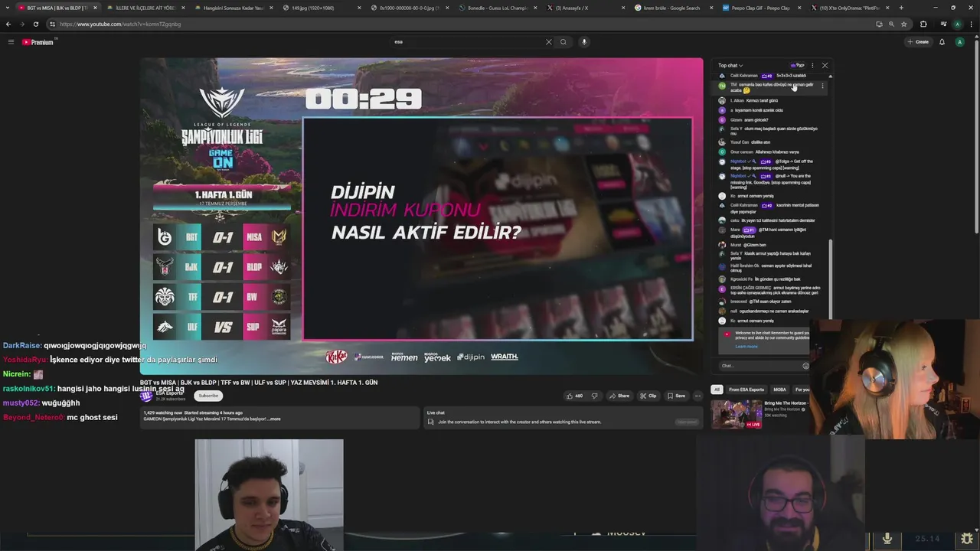
Task: Open ESA Esports channel name
Action: [x=169, y=393]
